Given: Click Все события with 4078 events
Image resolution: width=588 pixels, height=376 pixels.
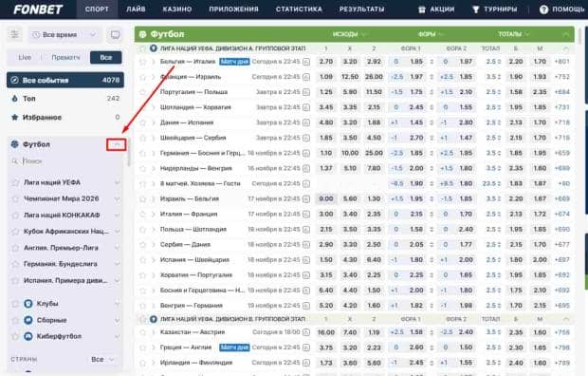Looking at the screenshot, I should tap(65, 80).
